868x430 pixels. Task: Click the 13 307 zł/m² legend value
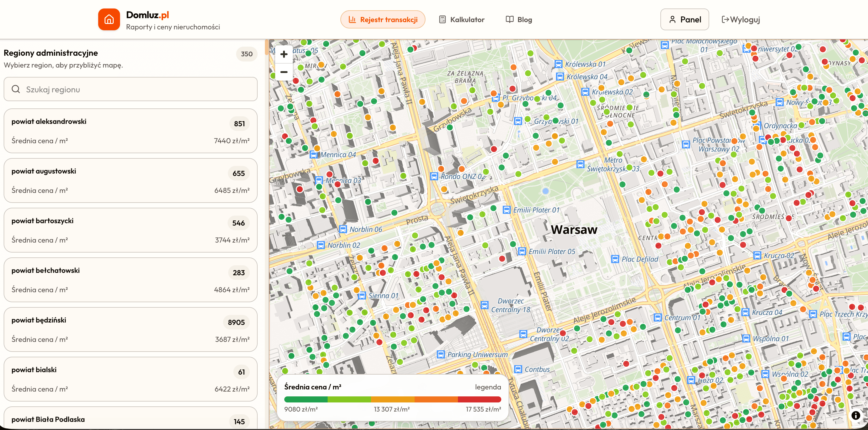click(392, 409)
